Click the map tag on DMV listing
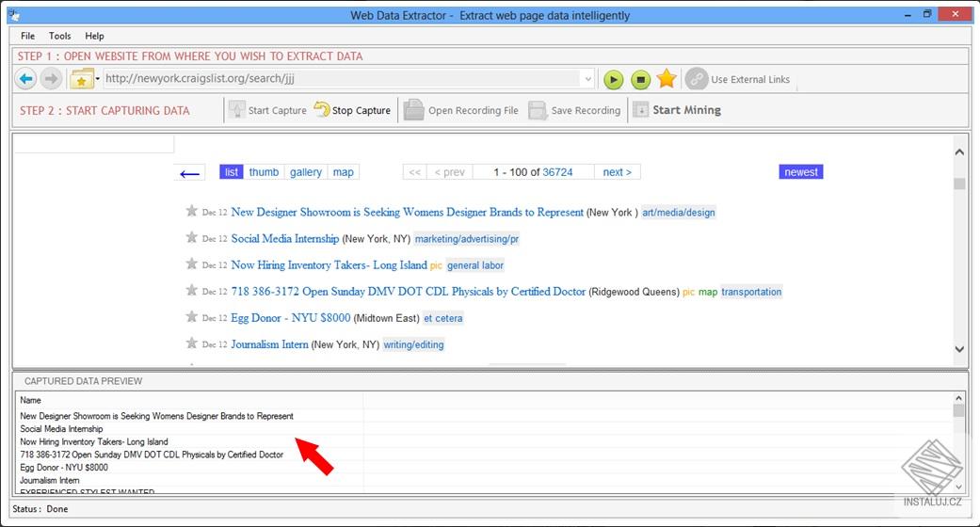 [708, 292]
